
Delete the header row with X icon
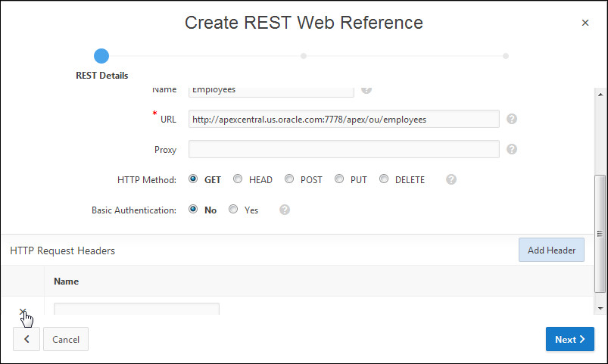tap(23, 311)
